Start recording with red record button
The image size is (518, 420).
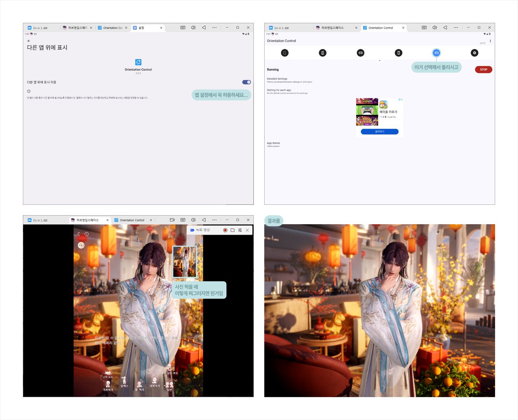(225, 230)
